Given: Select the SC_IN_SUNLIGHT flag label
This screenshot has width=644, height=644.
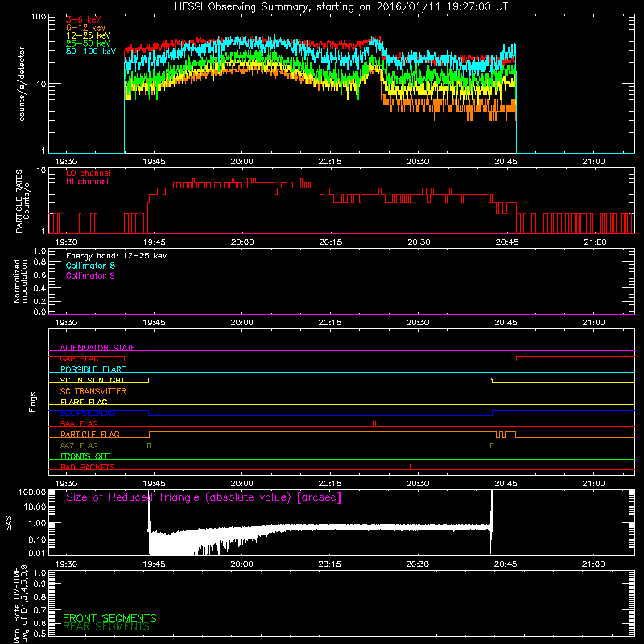Looking at the screenshot, I should (x=93, y=380).
